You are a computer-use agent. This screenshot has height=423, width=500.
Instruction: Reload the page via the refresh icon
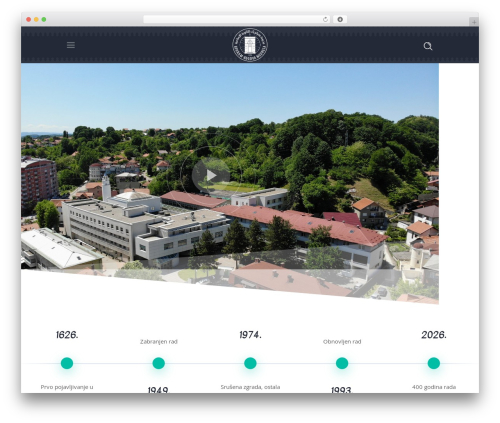pyautogui.click(x=325, y=19)
